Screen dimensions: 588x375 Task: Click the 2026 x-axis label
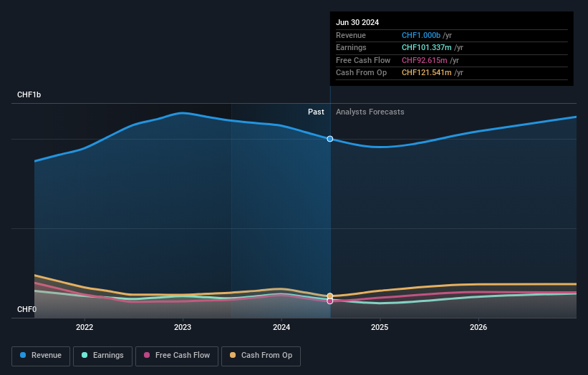[478, 328]
